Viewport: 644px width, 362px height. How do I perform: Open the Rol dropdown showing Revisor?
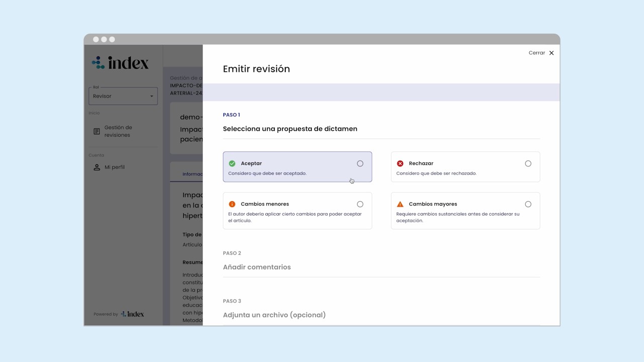pos(123,96)
